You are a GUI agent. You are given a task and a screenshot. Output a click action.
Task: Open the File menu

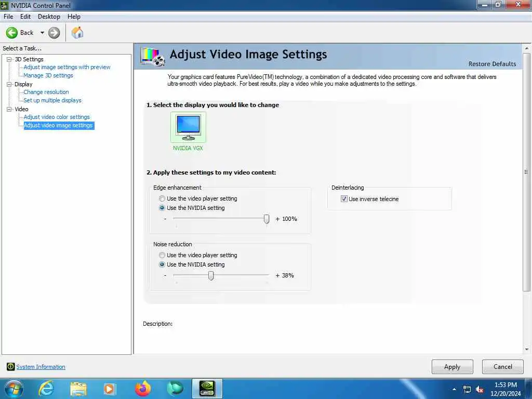click(8, 16)
